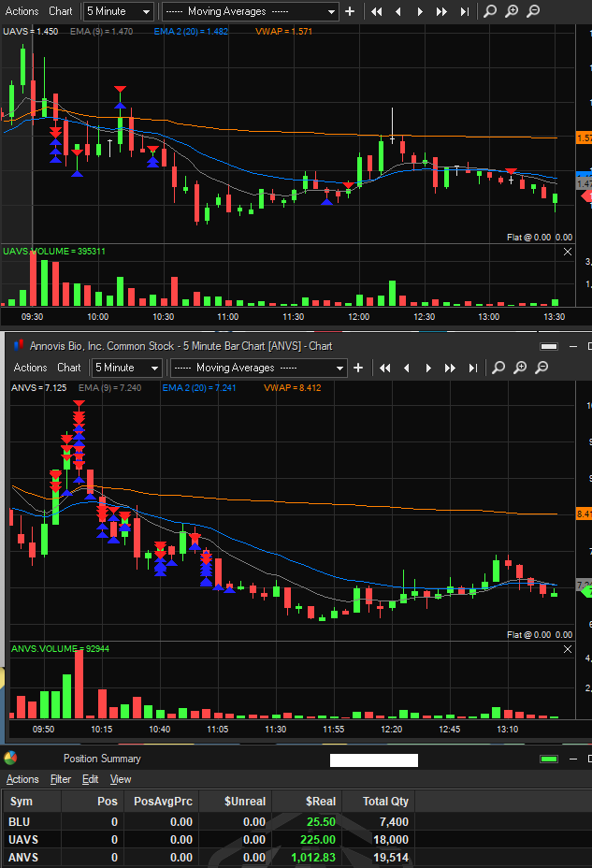Image resolution: width=592 pixels, height=868 pixels.
Task: Click the UAVS.VOLUME = 395311 label
Action: (54, 252)
